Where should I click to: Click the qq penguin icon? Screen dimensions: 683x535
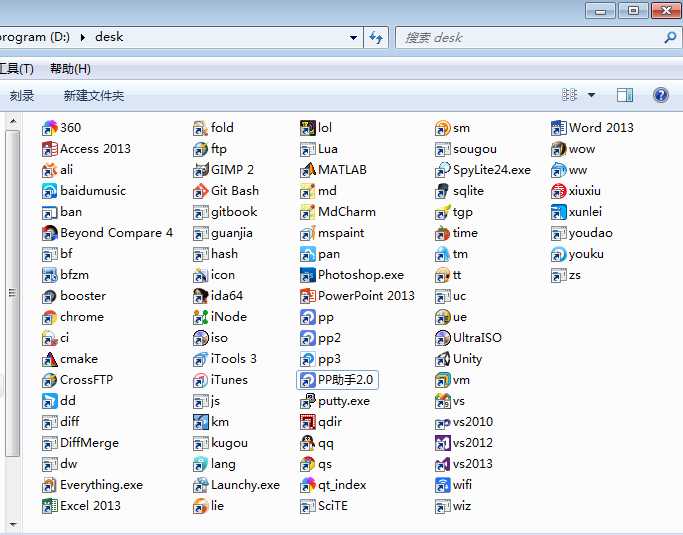pyautogui.click(x=308, y=443)
